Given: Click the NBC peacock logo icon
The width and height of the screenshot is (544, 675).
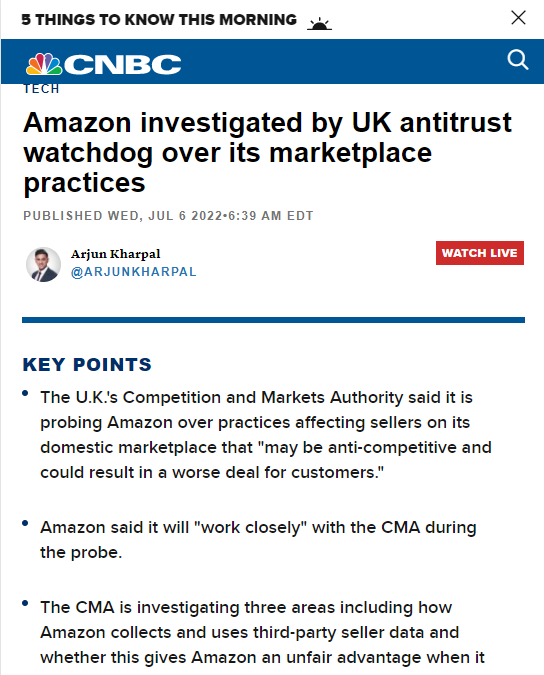Looking at the screenshot, I should click(44, 64).
